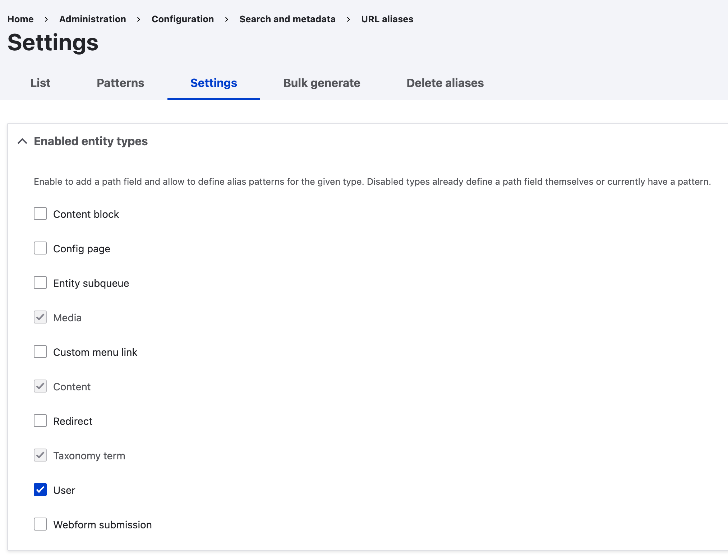Click the Settings page title
The width and height of the screenshot is (728, 560).
[x=53, y=42]
